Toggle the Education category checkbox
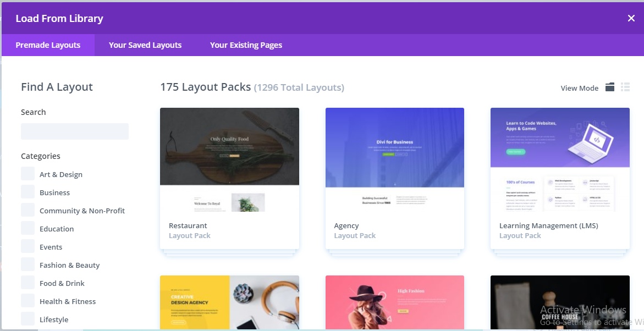 point(28,228)
